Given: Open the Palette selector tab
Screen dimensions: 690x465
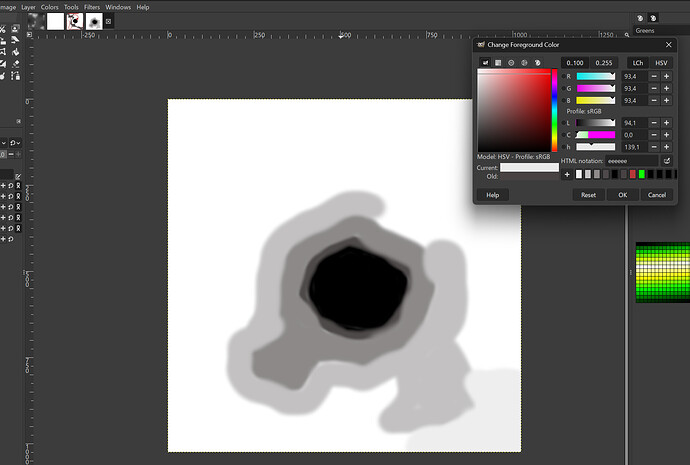Looking at the screenshot, I should pos(537,63).
